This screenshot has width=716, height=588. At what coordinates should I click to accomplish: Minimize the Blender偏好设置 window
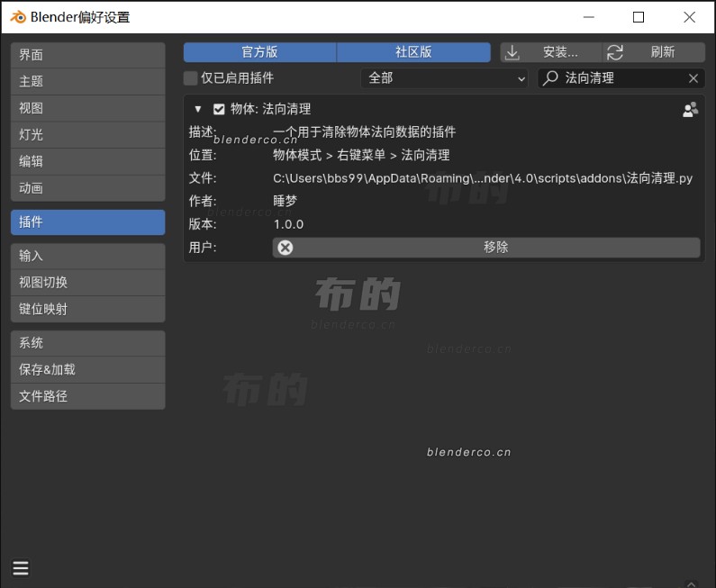coord(589,17)
